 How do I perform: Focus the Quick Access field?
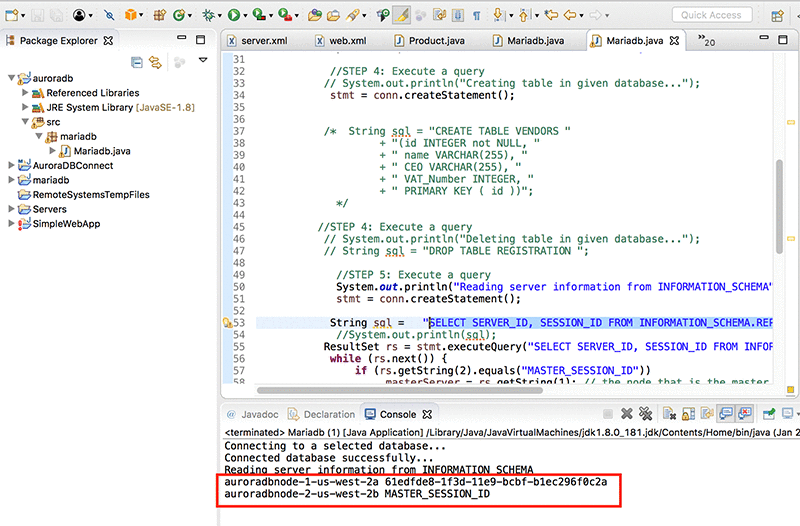click(x=711, y=15)
